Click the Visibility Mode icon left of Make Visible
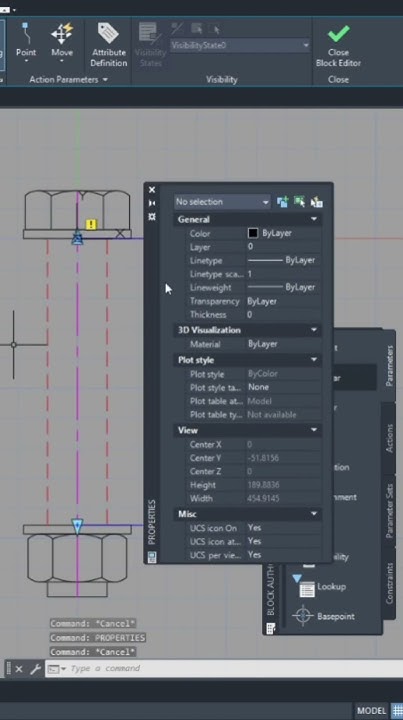The width and height of the screenshot is (403, 720). point(178,28)
